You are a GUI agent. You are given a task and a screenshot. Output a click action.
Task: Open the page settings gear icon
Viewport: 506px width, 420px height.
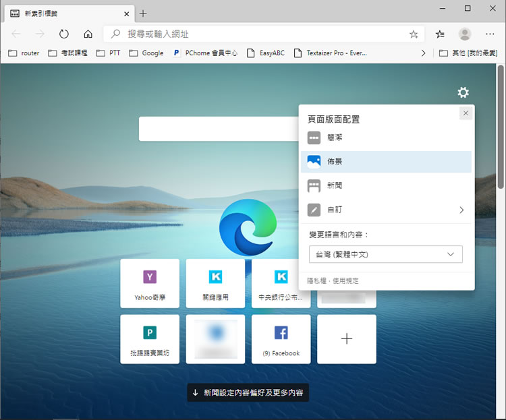tap(463, 92)
